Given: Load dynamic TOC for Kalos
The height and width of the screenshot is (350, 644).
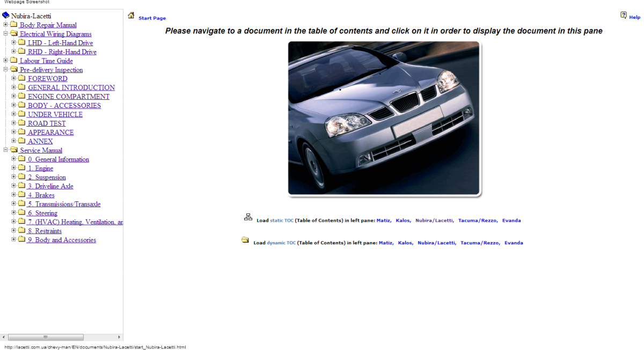Looking at the screenshot, I should (x=405, y=243).
